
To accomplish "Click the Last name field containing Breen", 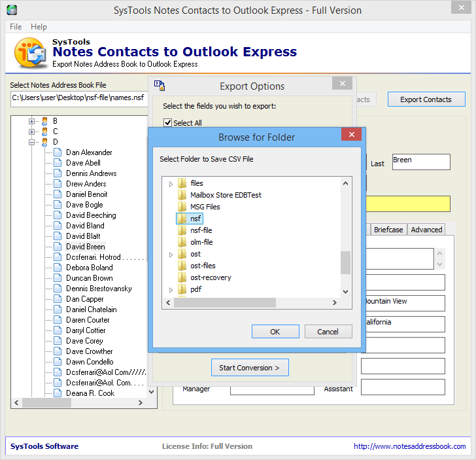I will [x=421, y=162].
